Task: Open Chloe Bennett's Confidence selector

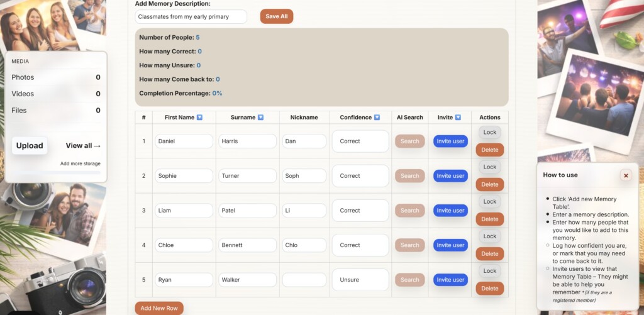Action: 360,245
